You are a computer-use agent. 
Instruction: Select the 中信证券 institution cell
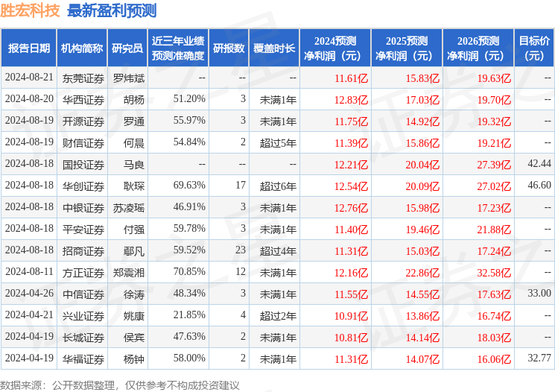83,294
